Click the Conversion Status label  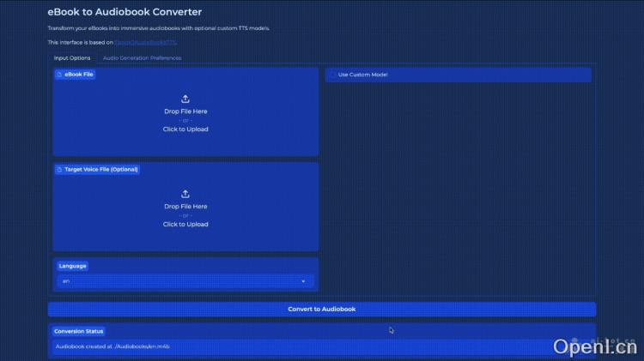[x=79, y=331]
